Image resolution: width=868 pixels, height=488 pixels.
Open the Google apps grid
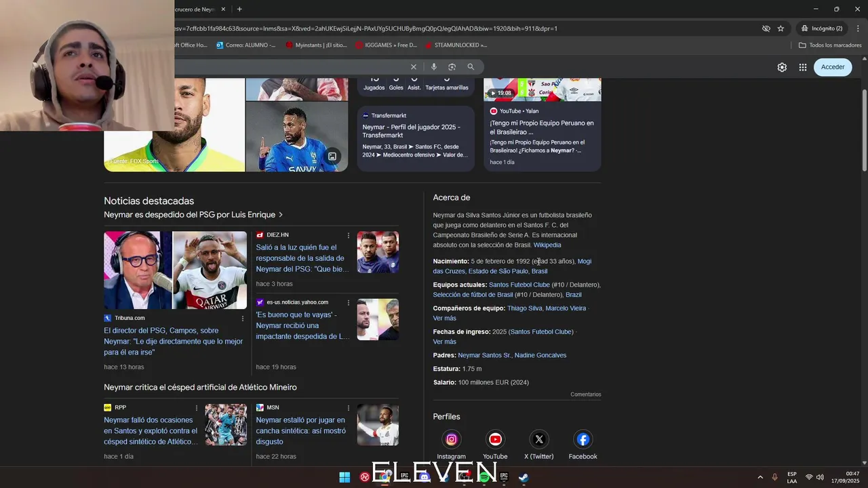803,67
